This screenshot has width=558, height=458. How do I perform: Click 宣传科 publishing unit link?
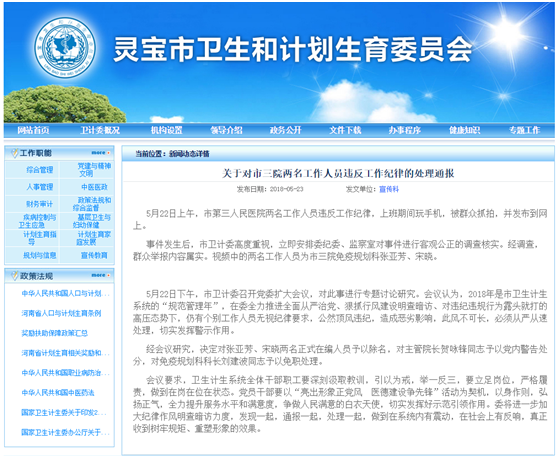pyautogui.click(x=389, y=189)
